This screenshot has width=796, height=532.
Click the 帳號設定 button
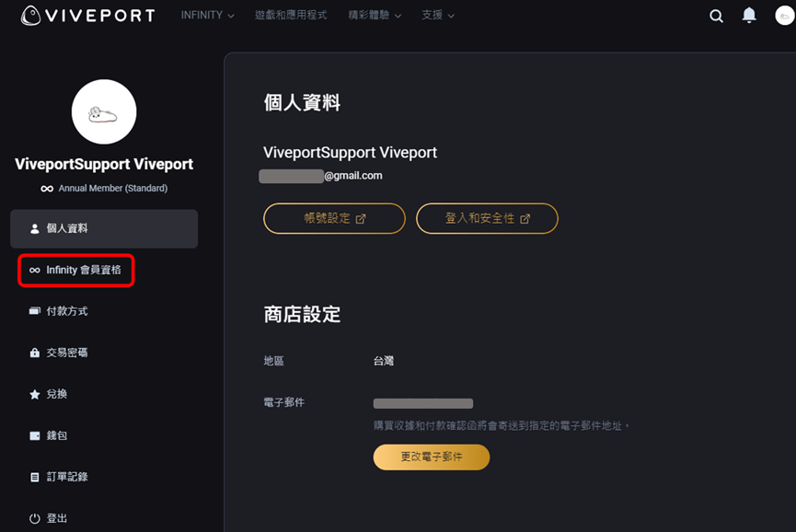pos(335,218)
